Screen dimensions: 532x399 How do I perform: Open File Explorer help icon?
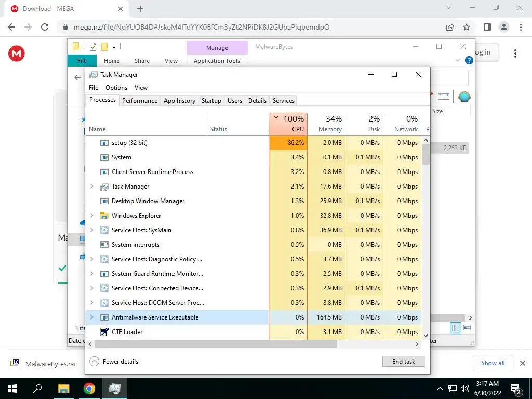coord(469,60)
